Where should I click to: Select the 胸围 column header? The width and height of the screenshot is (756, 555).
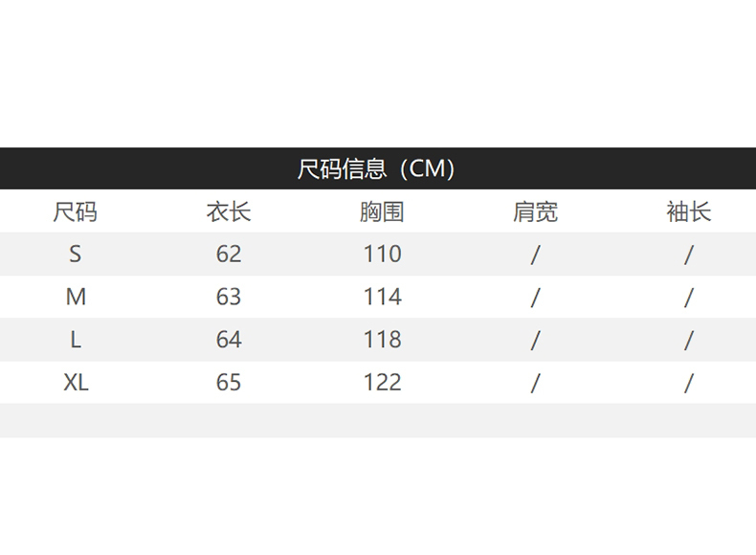[382, 211]
